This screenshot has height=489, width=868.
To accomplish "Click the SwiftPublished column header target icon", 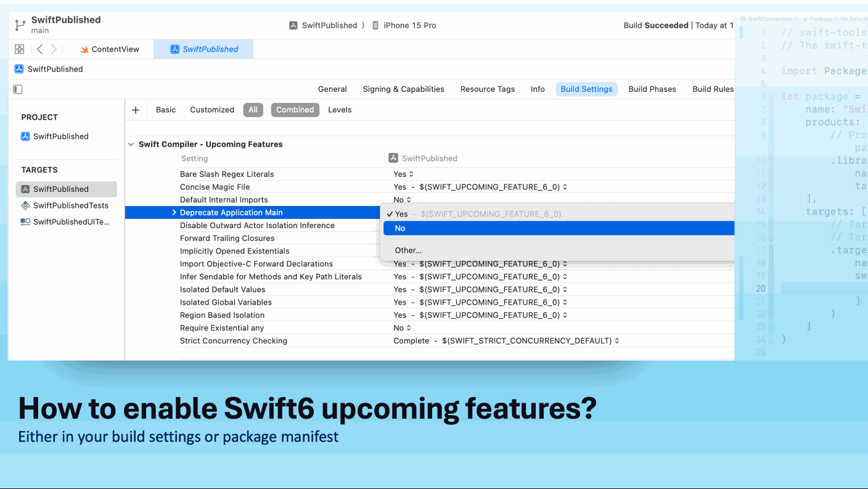I will click(x=393, y=158).
